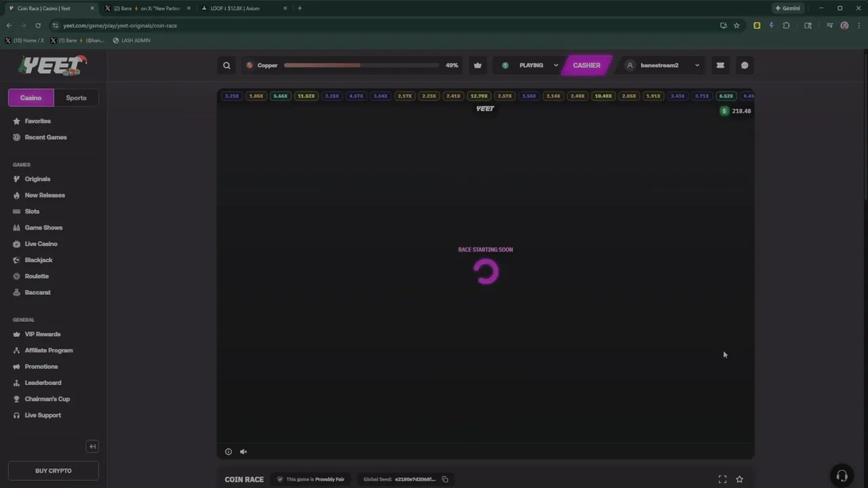
Task: Close the Coin Race browser tab
Action: click(x=92, y=8)
